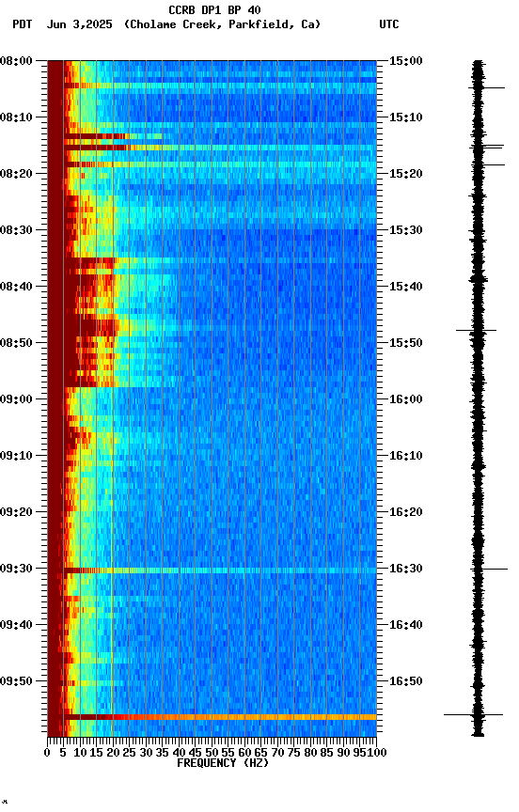Click the 09:30 PDT time label
The height and width of the screenshot is (812, 519).
click(x=16, y=569)
